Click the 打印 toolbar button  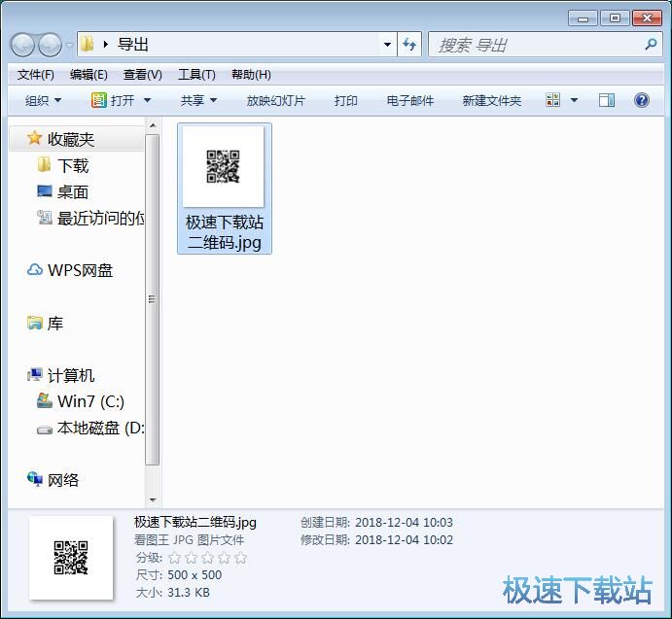pos(346,101)
